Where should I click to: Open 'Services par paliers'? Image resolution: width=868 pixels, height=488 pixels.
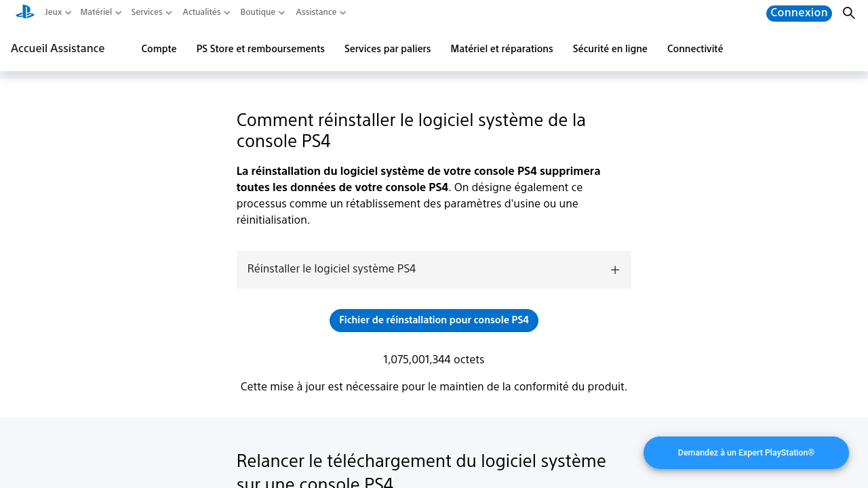(387, 49)
